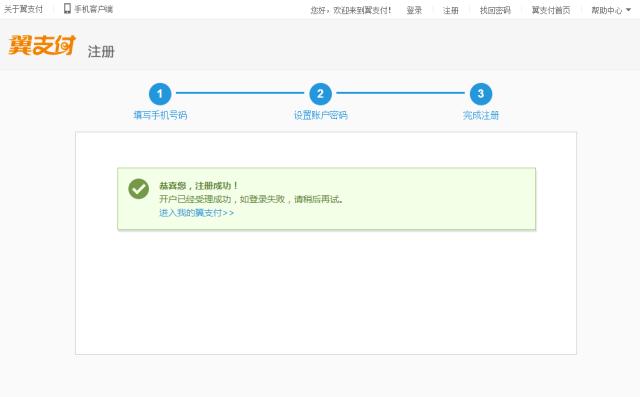The height and width of the screenshot is (397, 640).
Task: Click the 您好，欢迎来到翼支付! greeting
Action: coord(351,10)
